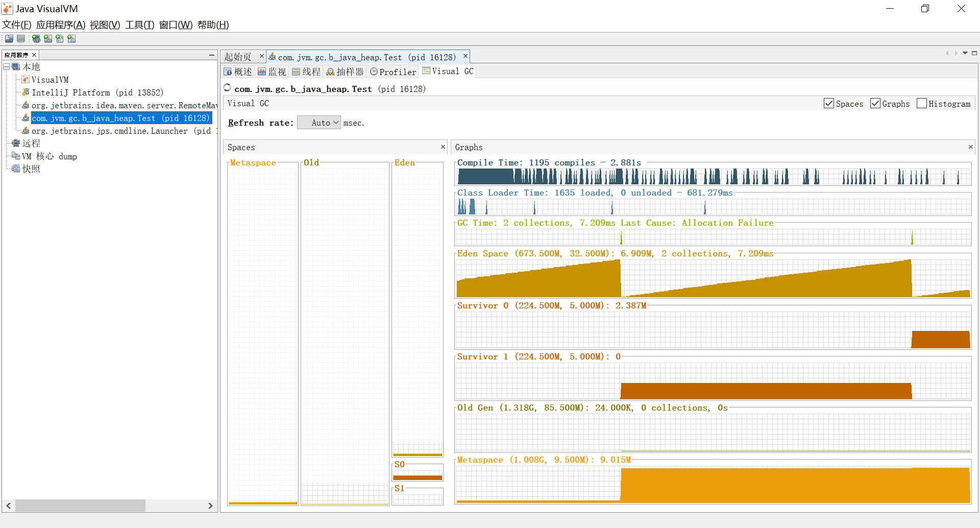Select the Visual GC tab
The width and height of the screenshot is (980, 528).
pyautogui.click(x=448, y=71)
